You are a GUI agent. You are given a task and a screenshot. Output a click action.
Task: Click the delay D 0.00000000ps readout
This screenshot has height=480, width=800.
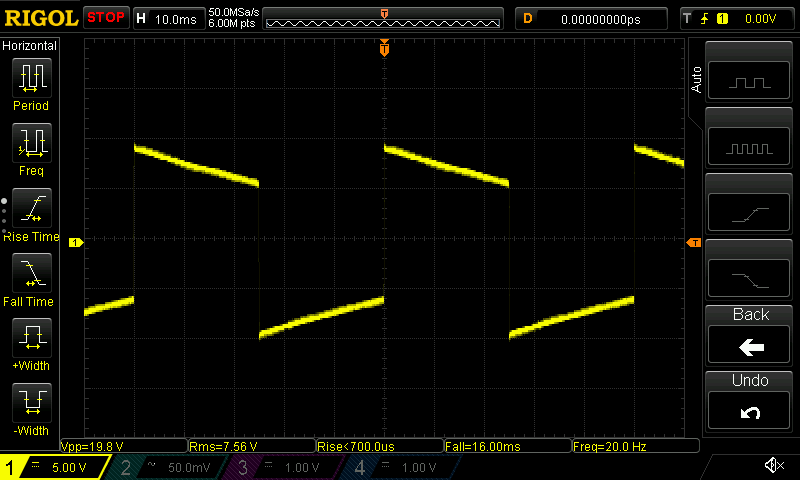point(591,19)
